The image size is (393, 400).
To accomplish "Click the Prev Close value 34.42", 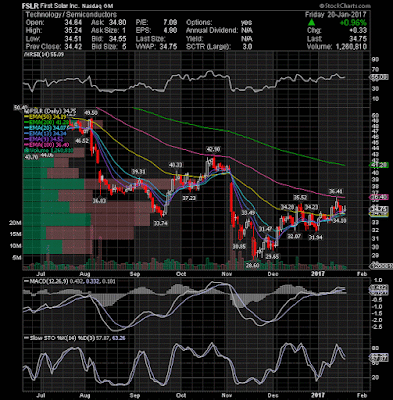I will click(x=74, y=47).
